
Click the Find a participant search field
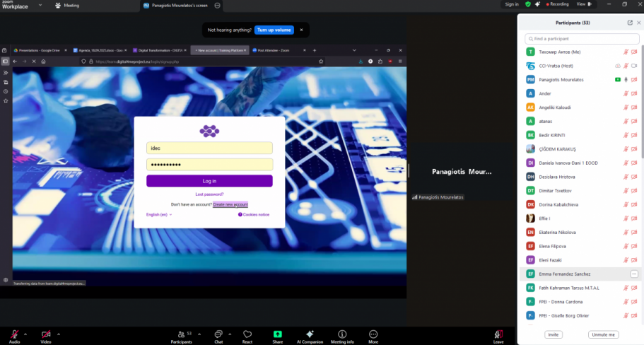[x=583, y=38]
